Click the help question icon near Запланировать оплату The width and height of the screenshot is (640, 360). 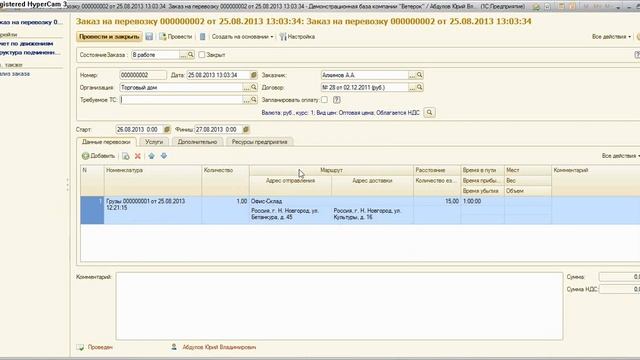336,100
